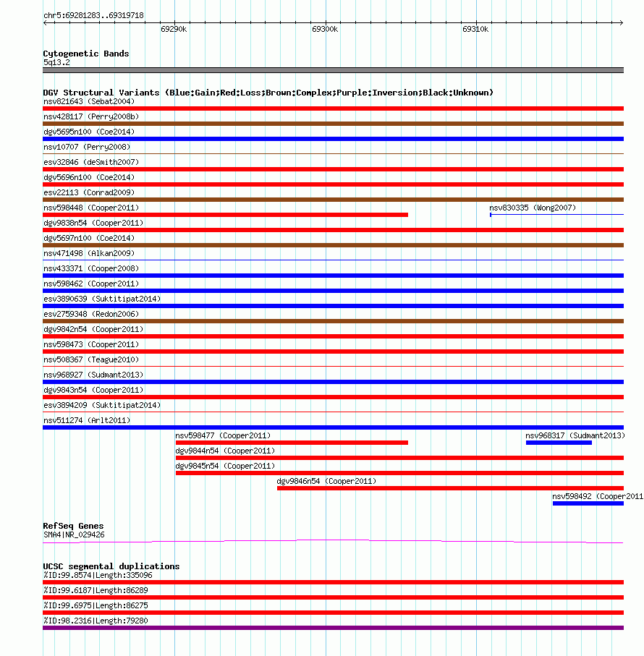Open the %ID:99.6975 Length:86275 duplication
644x656 pixels.
(x=96, y=606)
